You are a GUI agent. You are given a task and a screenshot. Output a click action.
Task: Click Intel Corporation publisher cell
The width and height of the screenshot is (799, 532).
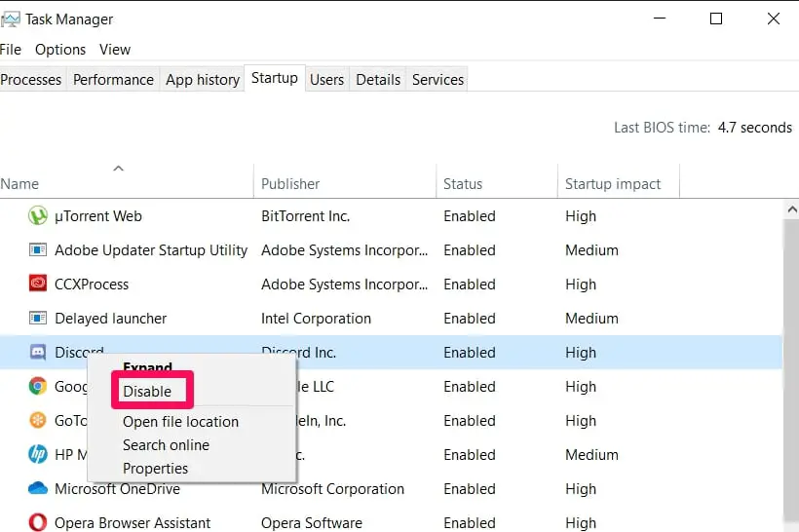[x=316, y=319]
